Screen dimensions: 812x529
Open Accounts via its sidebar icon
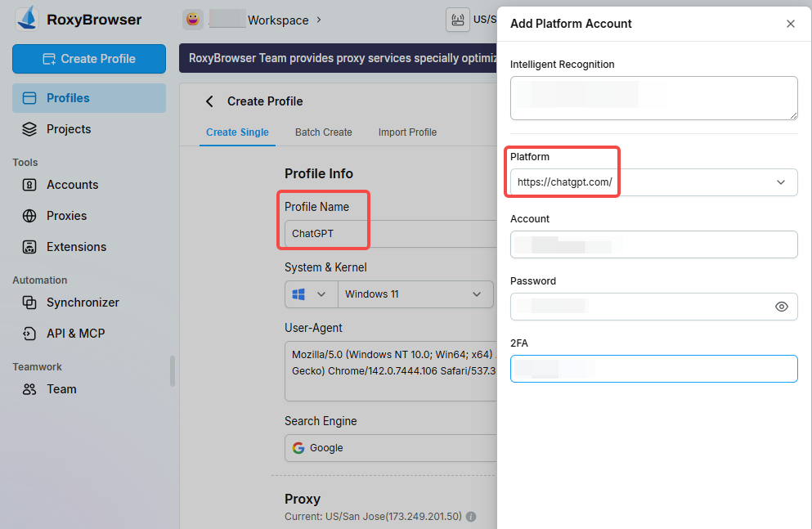click(29, 185)
